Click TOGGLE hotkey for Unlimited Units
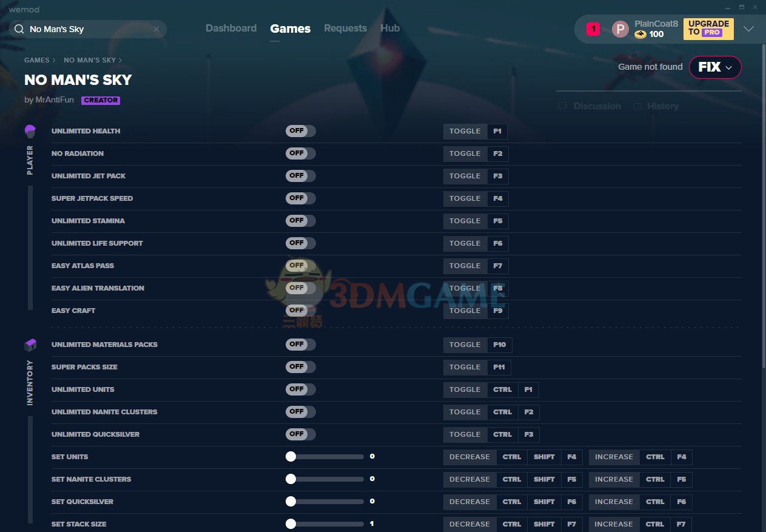 (465, 389)
